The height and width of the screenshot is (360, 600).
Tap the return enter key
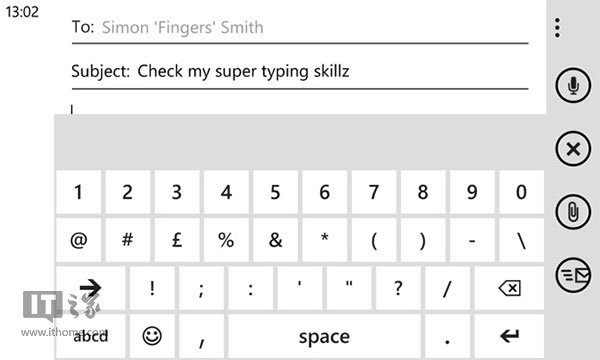509,336
